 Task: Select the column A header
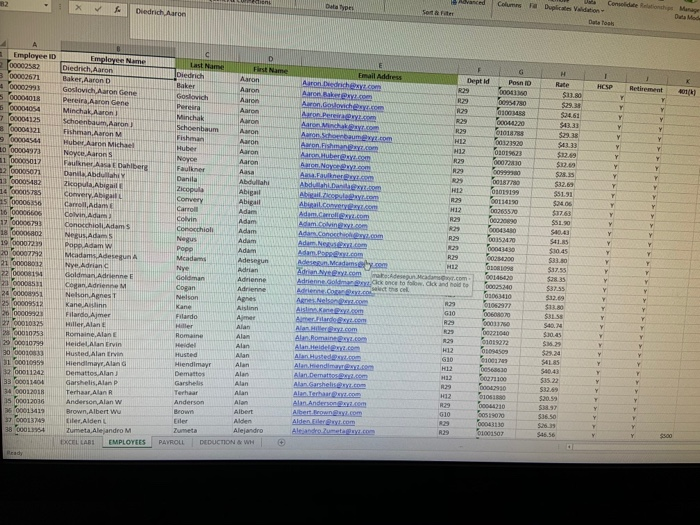(34, 44)
